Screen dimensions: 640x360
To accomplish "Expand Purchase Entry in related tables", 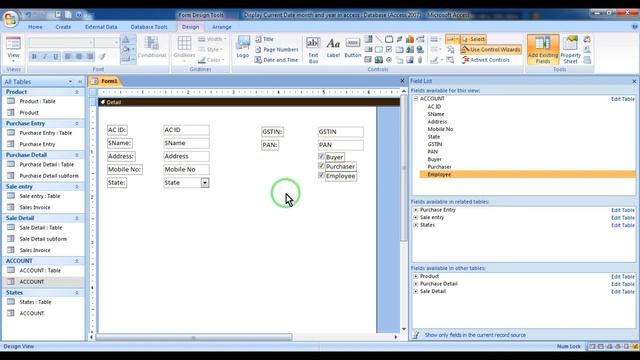I will point(416,210).
